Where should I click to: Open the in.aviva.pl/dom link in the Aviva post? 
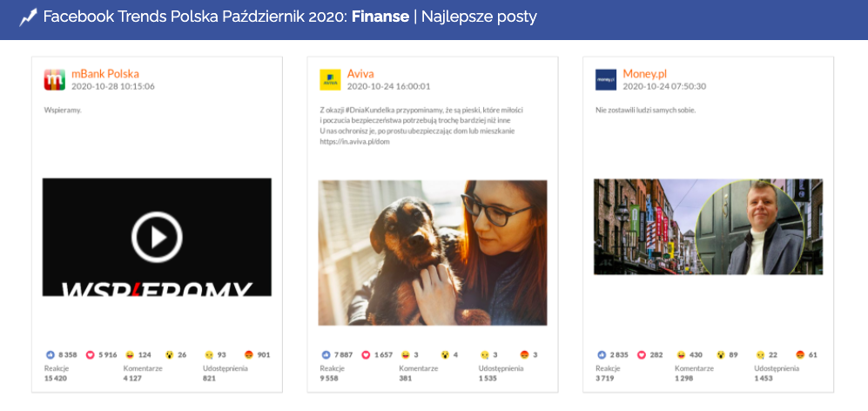(354, 141)
